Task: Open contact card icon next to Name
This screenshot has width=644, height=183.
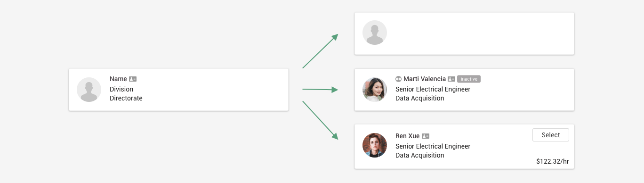Action: tap(133, 79)
